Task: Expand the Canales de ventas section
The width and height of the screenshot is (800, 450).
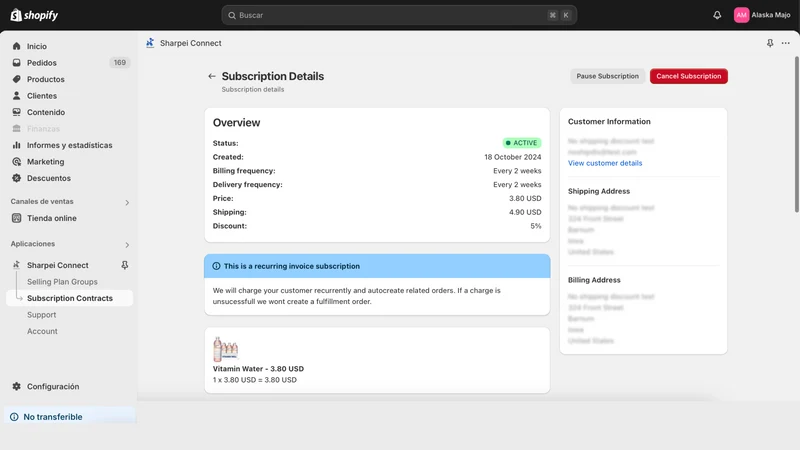Action: [127, 203]
